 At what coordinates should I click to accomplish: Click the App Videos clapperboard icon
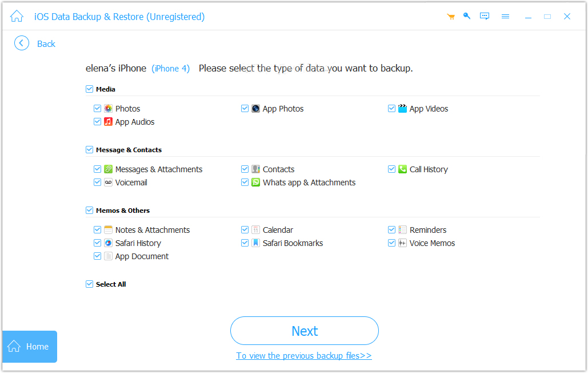(403, 109)
